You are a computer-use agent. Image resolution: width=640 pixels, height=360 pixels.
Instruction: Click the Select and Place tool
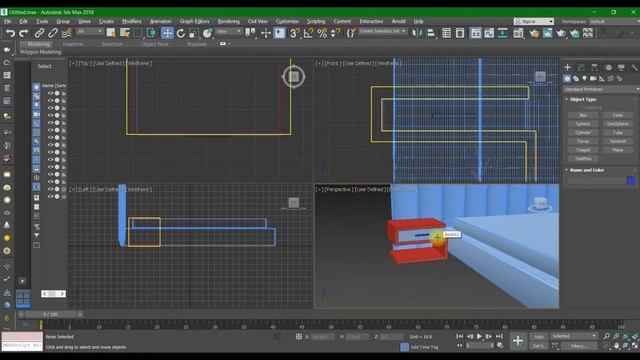coord(207,33)
